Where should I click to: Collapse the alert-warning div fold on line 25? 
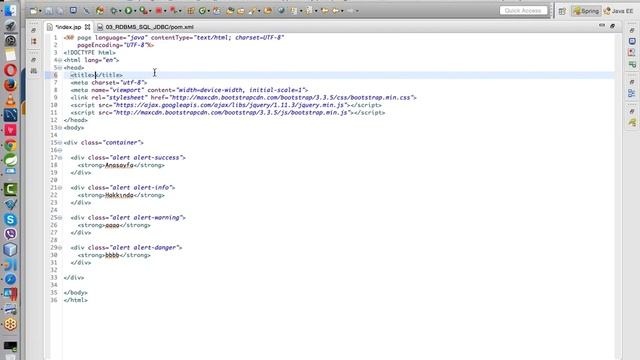60,218
